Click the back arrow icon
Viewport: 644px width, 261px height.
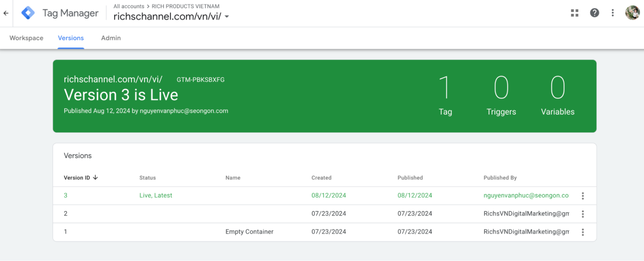click(x=6, y=13)
